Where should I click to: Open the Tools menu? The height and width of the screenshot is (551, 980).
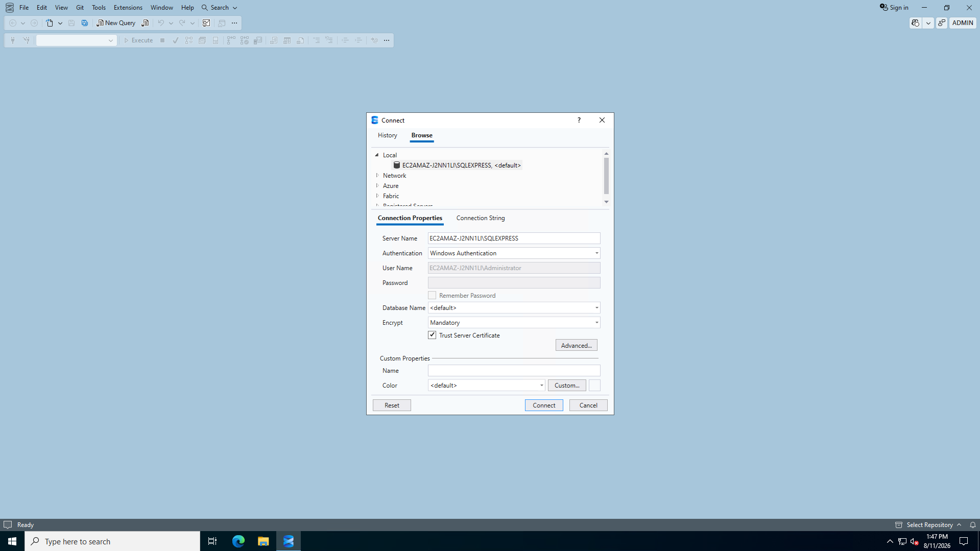[x=99, y=8]
